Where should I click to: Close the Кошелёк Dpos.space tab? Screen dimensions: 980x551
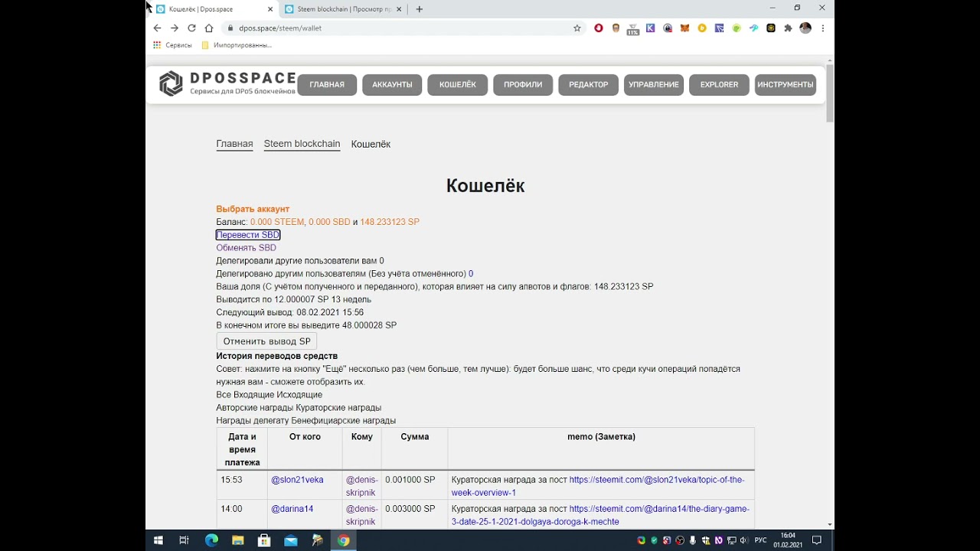coord(270,9)
